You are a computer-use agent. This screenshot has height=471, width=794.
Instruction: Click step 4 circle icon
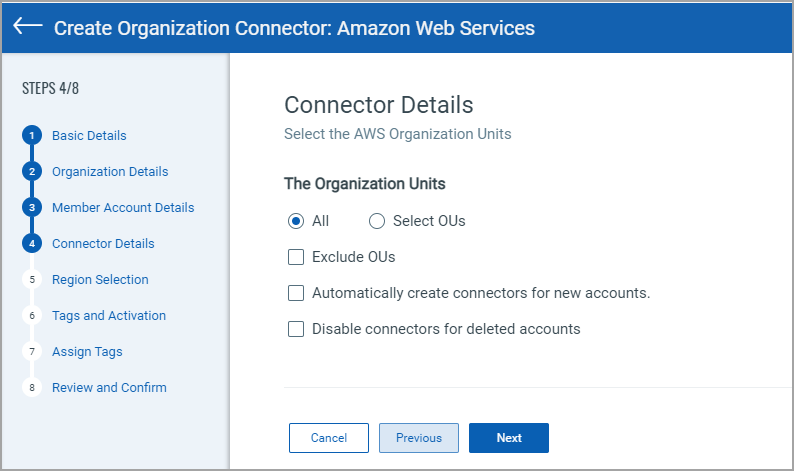click(x=32, y=244)
